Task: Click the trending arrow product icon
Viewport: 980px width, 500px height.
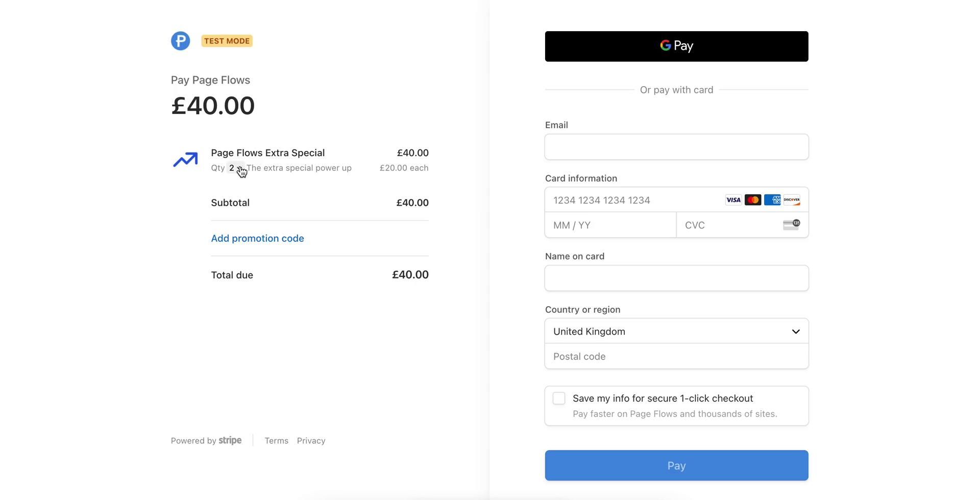Action: point(185,160)
